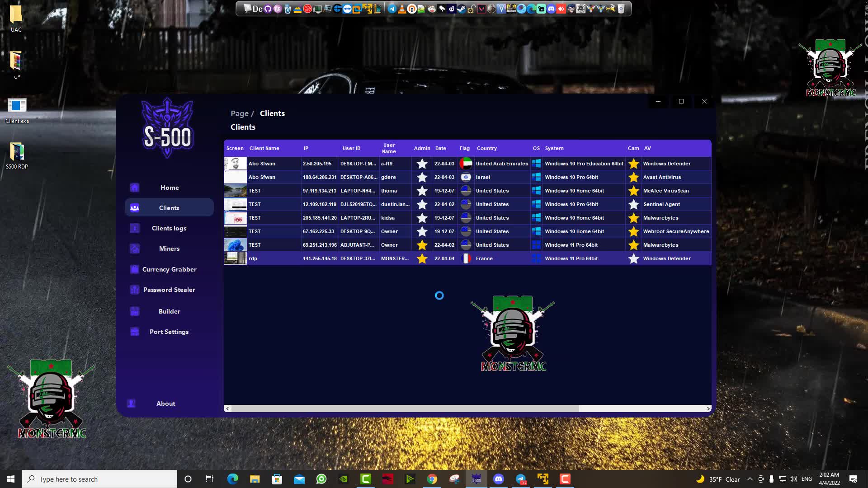Click the Admin star of the rdp row
Screen dimensions: 868x488
[x=422, y=258]
